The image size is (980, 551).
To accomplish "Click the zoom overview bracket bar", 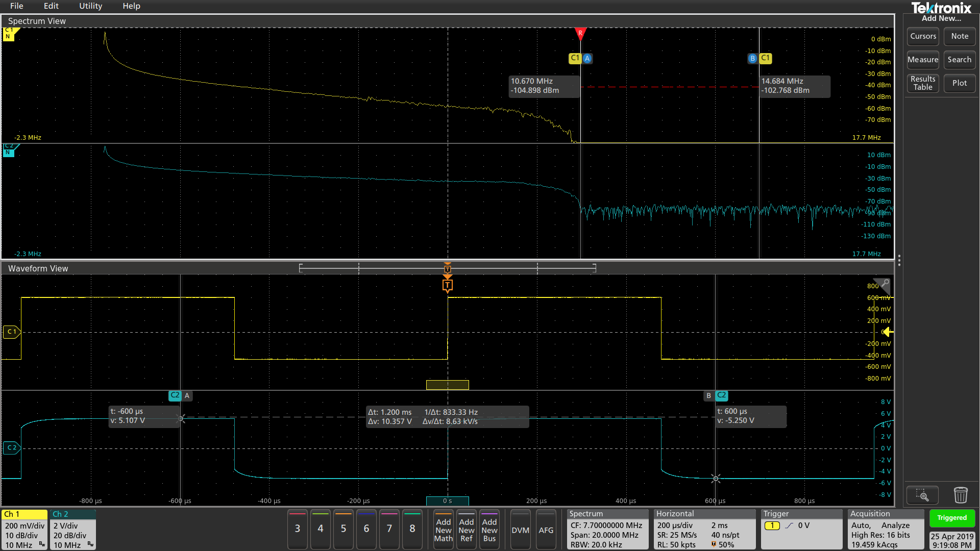I will (448, 268).
